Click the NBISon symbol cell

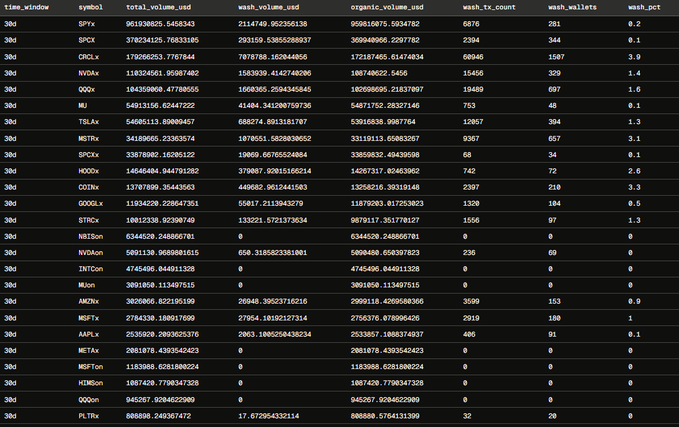91,236
